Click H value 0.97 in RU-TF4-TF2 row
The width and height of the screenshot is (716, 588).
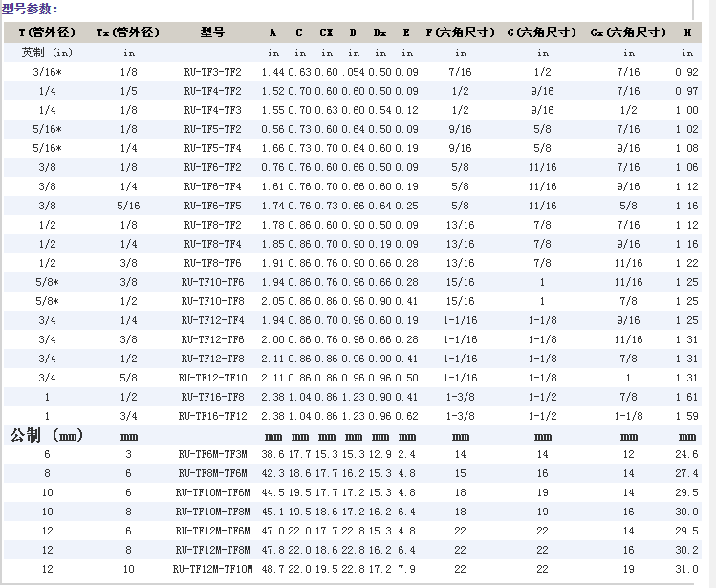click(686, 91)
